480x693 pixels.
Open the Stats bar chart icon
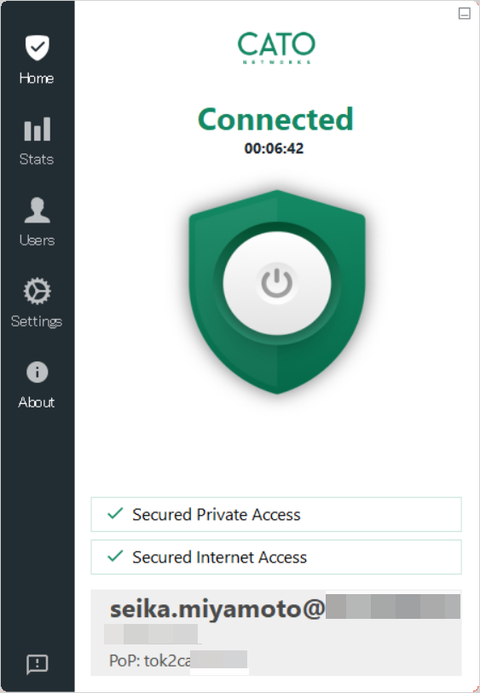(37, 129)
